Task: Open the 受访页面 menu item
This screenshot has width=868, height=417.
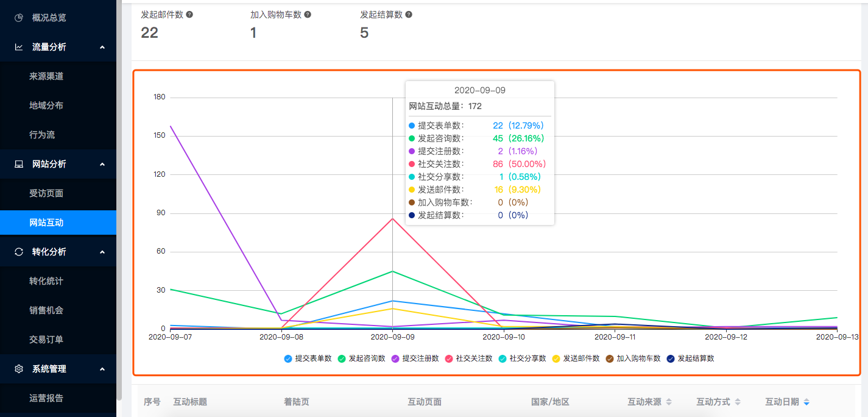Action: click(46, 193)
